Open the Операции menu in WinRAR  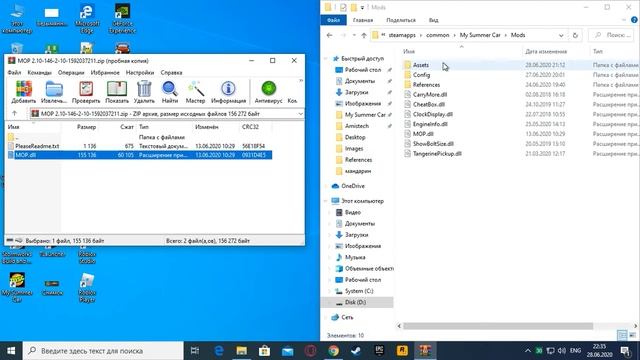[71, 72]
